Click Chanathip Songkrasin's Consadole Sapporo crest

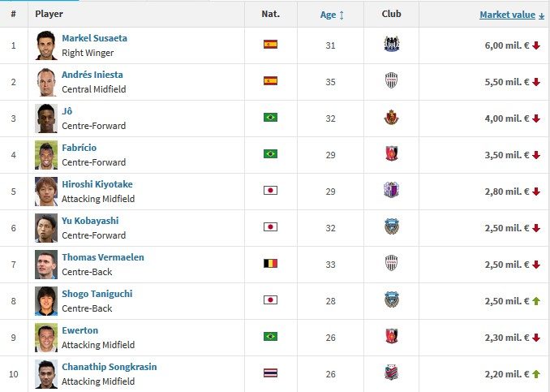coord(392,373)
